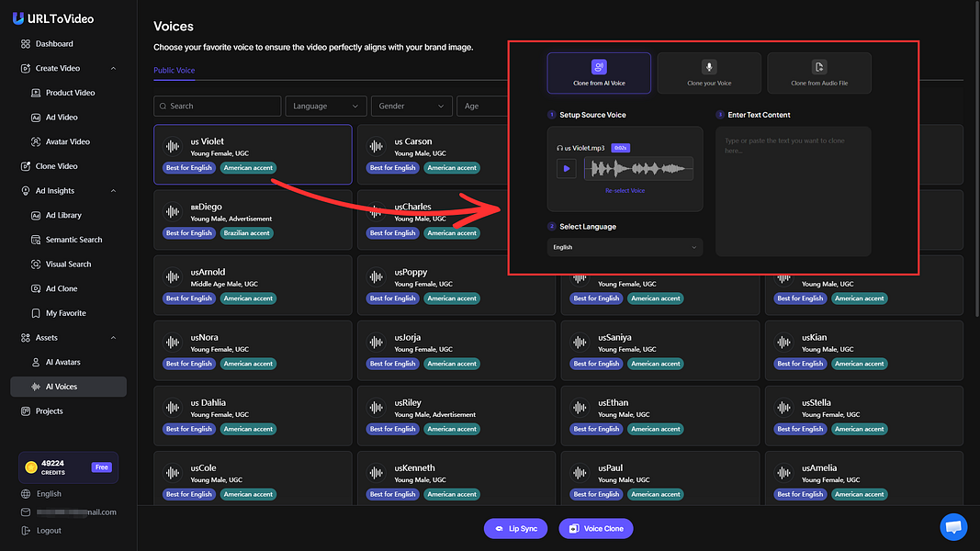Click the voice Search input field
Screen dimensions: 980x551
(218, 107)
